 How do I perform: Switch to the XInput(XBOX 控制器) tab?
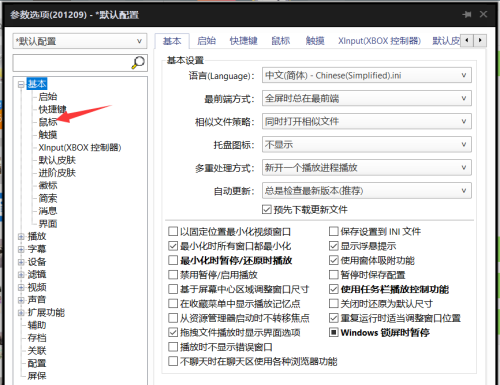[379, 41]
